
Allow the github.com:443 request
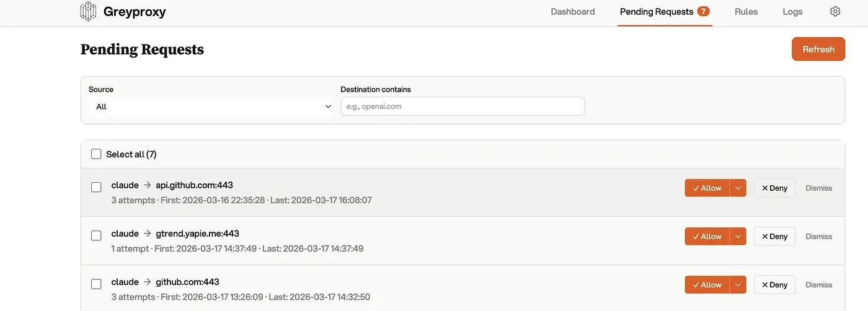coord(707,284)
